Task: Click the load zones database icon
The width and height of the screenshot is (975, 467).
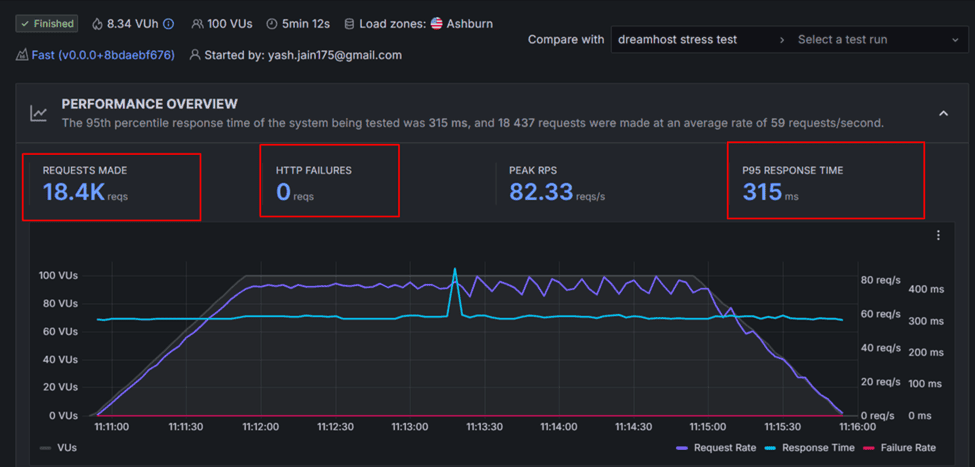Action: click(349, 24)
